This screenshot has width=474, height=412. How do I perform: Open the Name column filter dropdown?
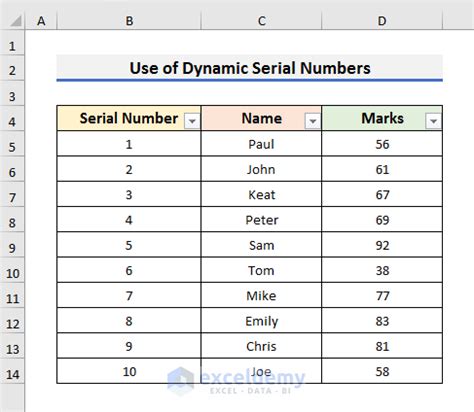point(313,121)
